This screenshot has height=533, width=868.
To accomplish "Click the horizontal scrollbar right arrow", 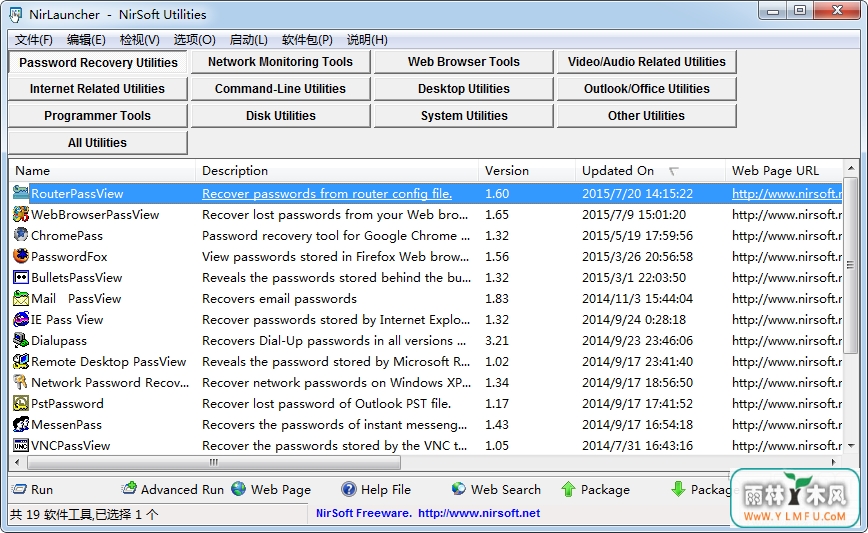I will (834, 462).
